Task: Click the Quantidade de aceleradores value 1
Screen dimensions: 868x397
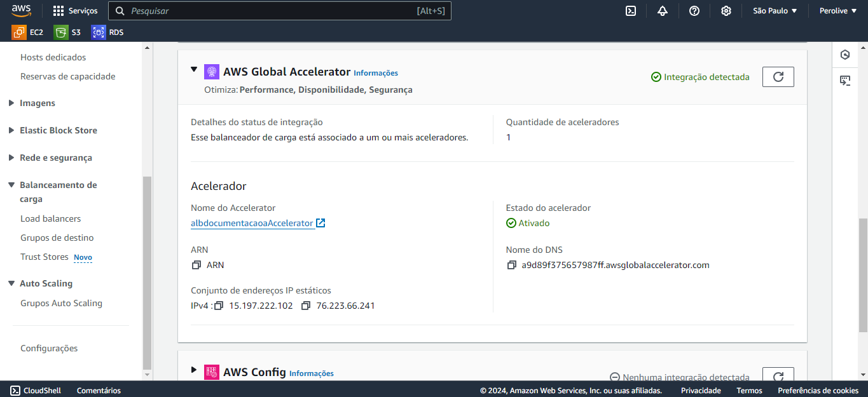Action: (509, 137)
